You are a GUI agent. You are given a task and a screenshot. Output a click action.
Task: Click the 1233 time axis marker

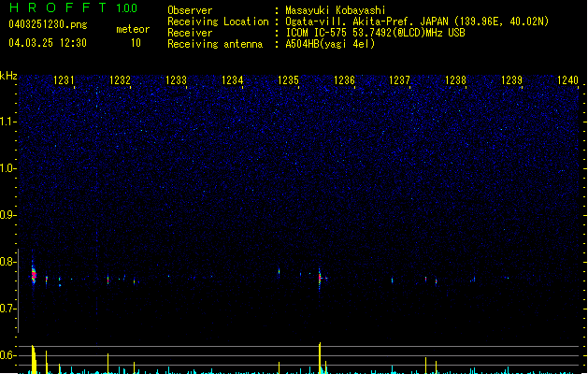click(x=176, y=80)
